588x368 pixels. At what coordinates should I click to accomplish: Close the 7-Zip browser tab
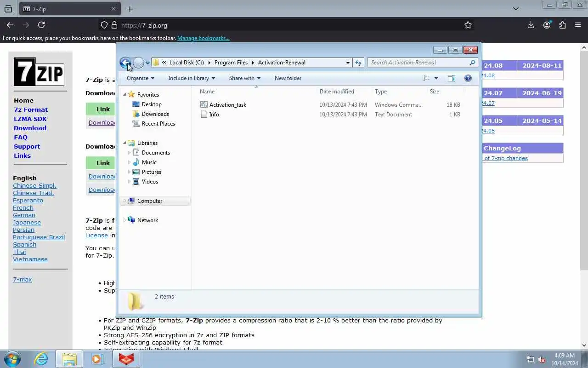point(113,9)
